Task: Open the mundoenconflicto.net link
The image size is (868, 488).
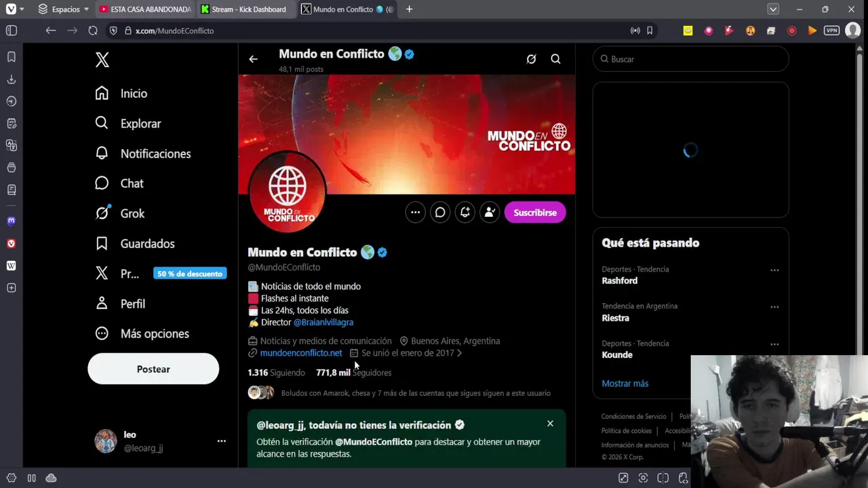Action: [301, 353]
